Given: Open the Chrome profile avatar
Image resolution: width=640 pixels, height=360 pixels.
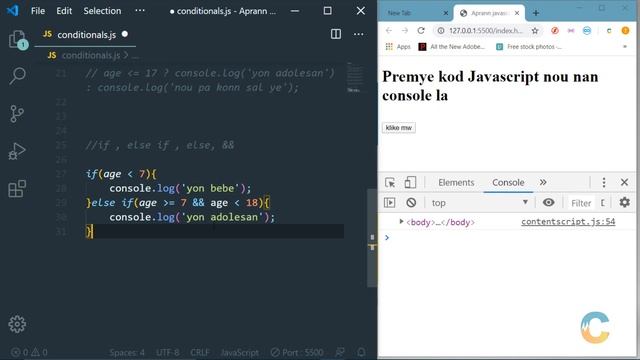Looking at the screenshot, I should pos(625,31).
